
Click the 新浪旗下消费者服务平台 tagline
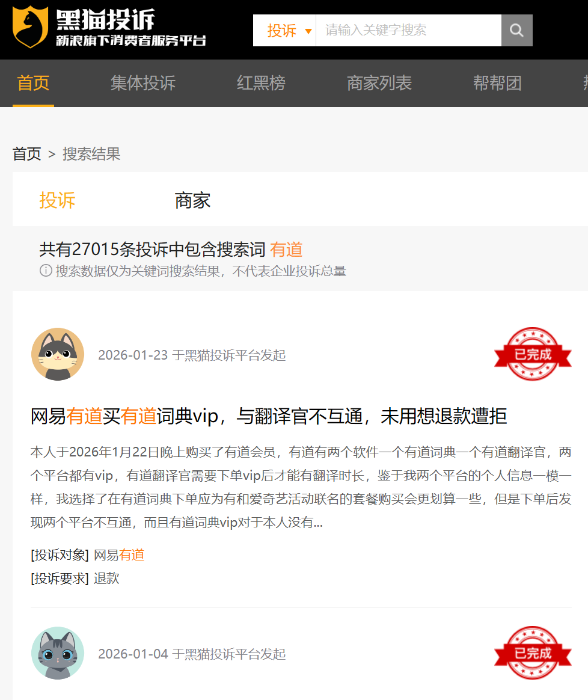point(131,41)
